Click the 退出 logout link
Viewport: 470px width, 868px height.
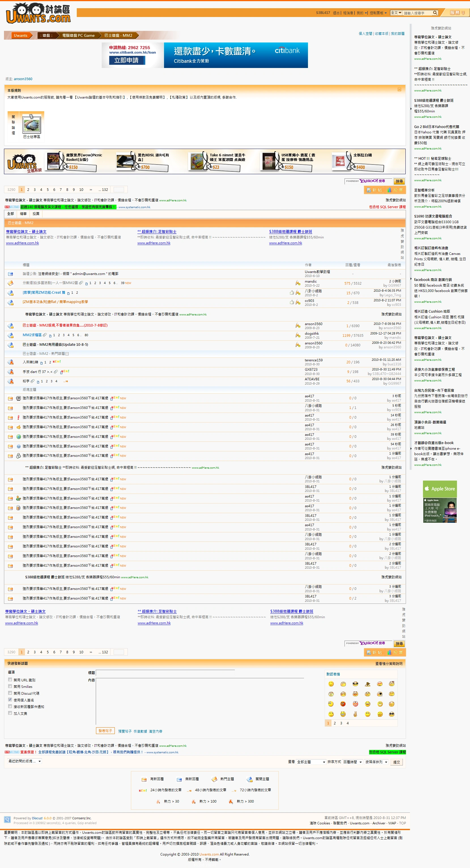336,13
